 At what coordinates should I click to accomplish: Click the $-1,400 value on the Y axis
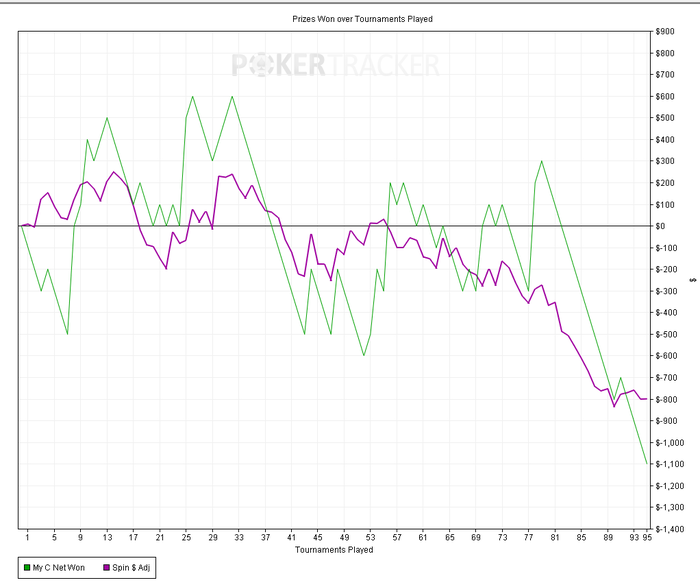tap(670, 529)
